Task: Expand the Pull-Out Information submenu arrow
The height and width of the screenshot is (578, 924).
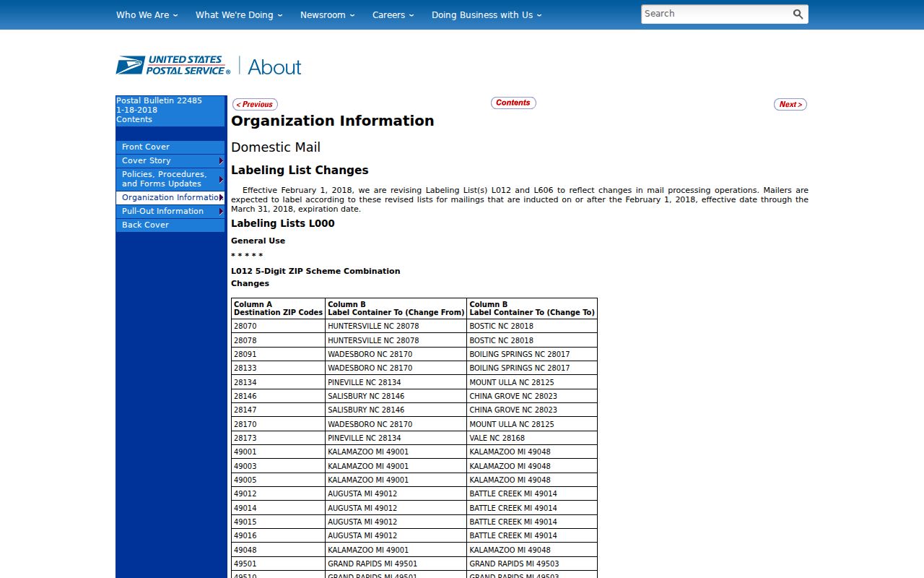Action: coord(222,211)
